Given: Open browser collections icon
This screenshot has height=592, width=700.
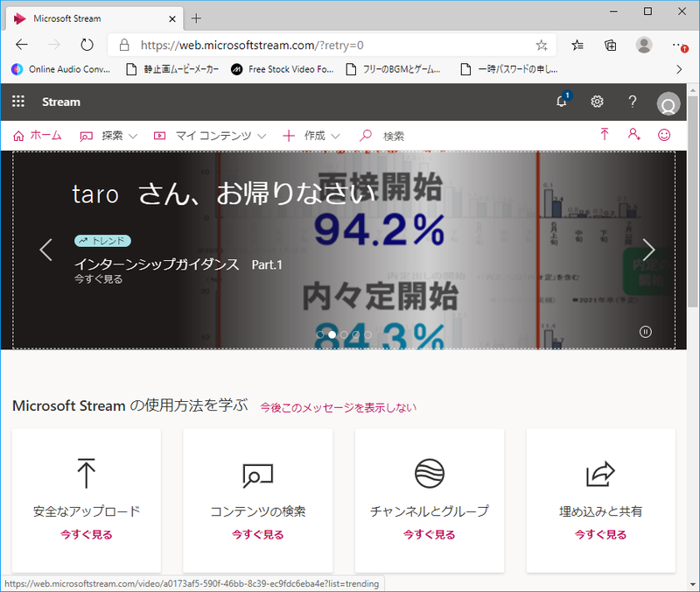Looking at the screenshot, I should 610,46.
